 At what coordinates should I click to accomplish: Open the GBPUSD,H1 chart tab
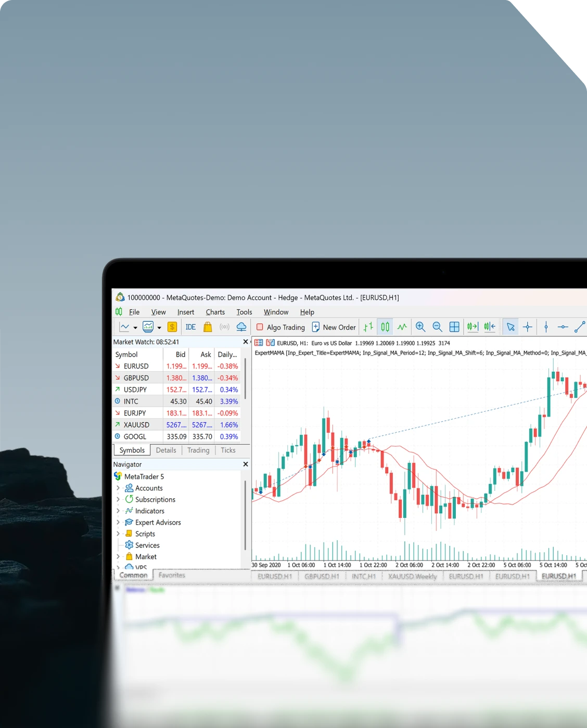[322, 576]
